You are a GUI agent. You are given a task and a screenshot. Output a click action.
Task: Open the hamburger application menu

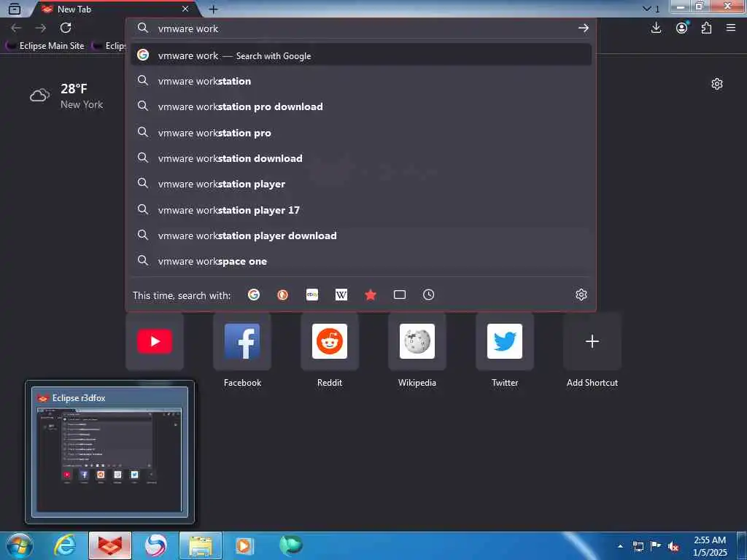(x=731, y=28)
